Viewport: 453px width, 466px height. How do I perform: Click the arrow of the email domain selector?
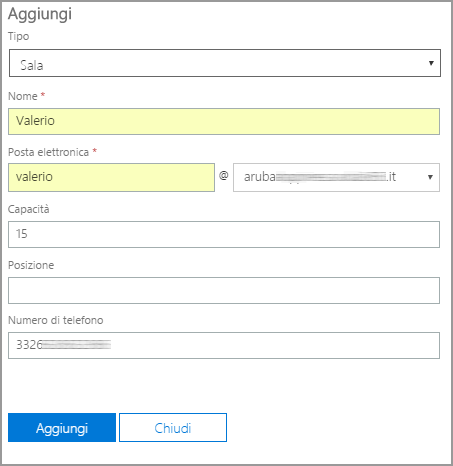click(x=430, y=177)
